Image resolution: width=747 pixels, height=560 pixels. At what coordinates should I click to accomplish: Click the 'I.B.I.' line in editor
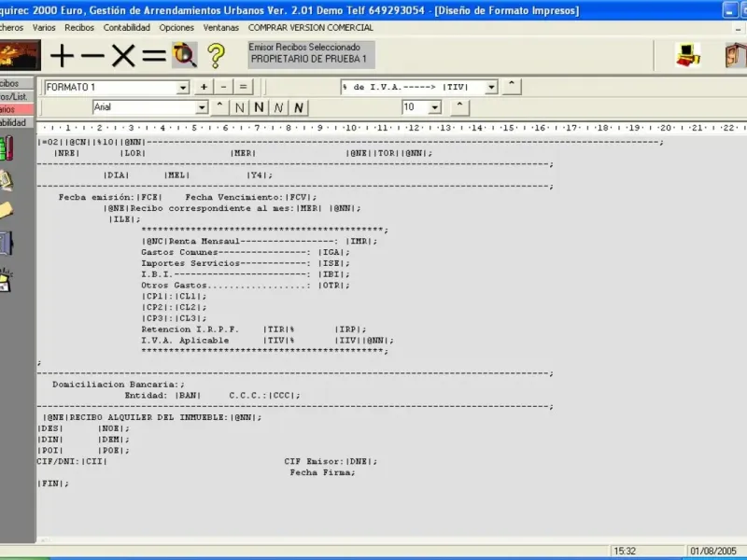[x=246, y=274]
